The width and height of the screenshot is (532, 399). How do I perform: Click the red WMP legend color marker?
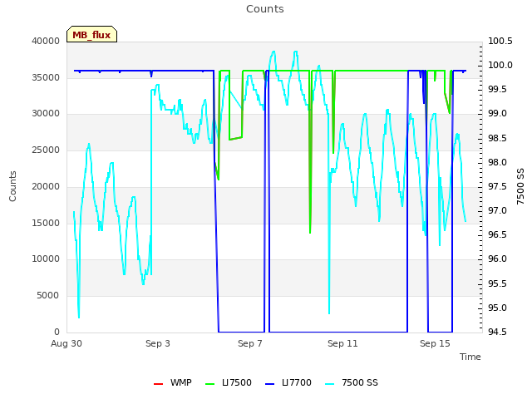[159, 384]
